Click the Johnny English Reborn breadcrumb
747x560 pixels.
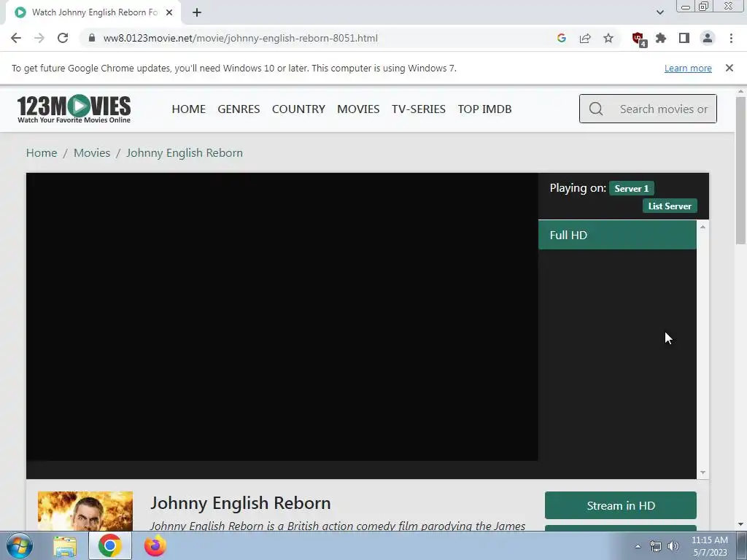[185, 153]
